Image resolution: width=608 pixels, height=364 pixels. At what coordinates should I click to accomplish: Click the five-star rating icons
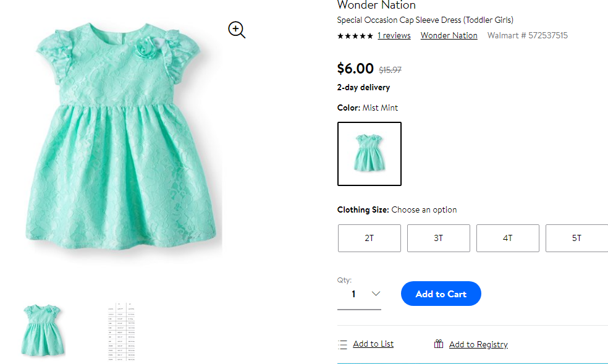pos(355,36)
